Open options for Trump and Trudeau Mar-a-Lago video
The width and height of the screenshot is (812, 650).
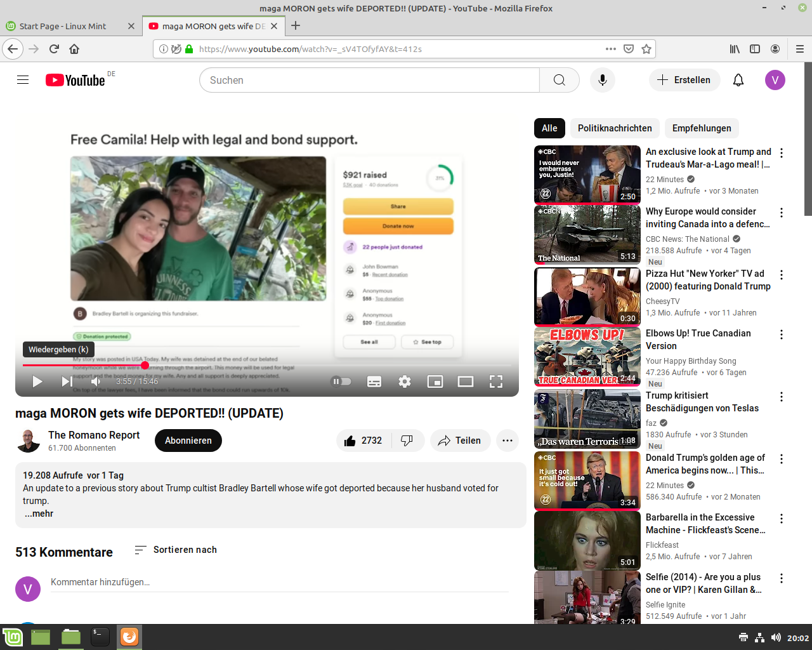(782, 153)
